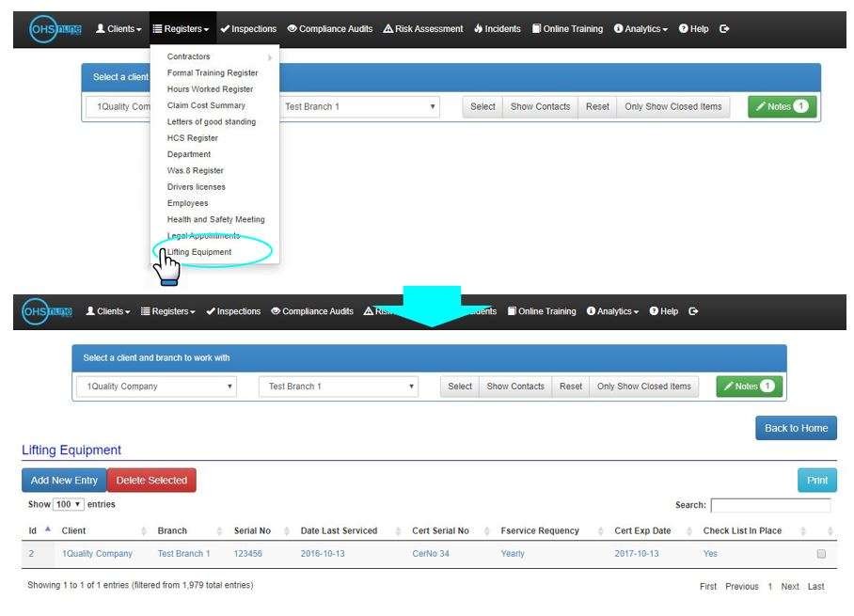Click the OHS Online logo
This screenshot has width=854, height=616.
click(54, 28)
